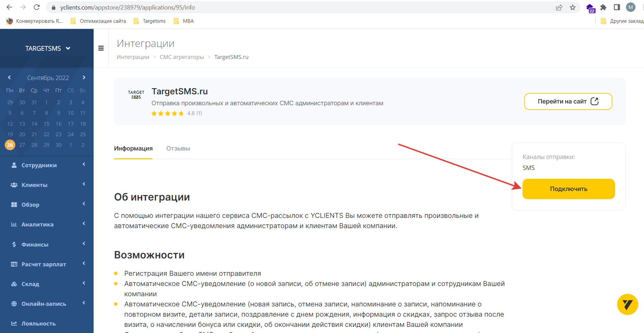Select September 9 in the calendar

pos(59,113)
